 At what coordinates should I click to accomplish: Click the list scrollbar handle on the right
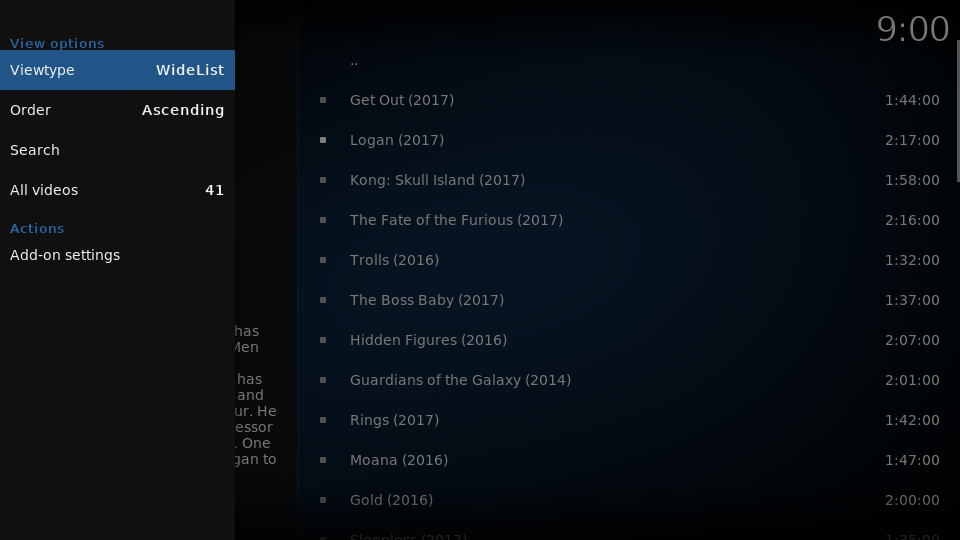point(958,111)
